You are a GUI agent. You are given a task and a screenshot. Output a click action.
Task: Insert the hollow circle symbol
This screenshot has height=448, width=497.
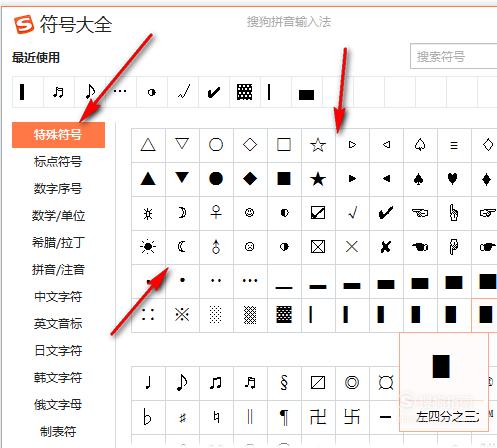[x=216, y=145]
